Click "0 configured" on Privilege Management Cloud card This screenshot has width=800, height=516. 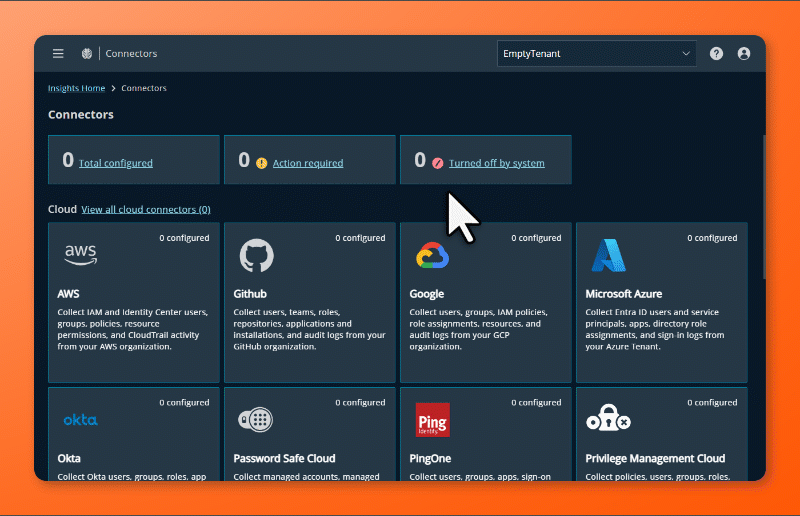click(x=712, y=403)
